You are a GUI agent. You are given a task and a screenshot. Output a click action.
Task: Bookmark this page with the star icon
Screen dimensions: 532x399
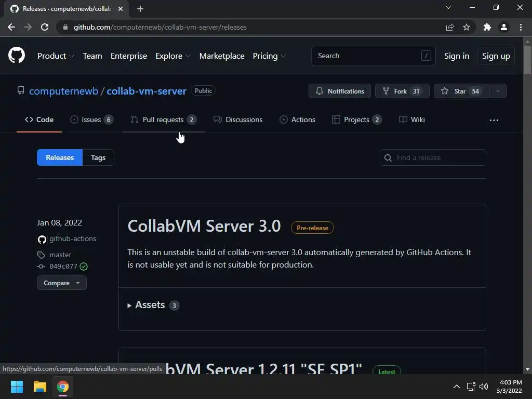[467, 27]
